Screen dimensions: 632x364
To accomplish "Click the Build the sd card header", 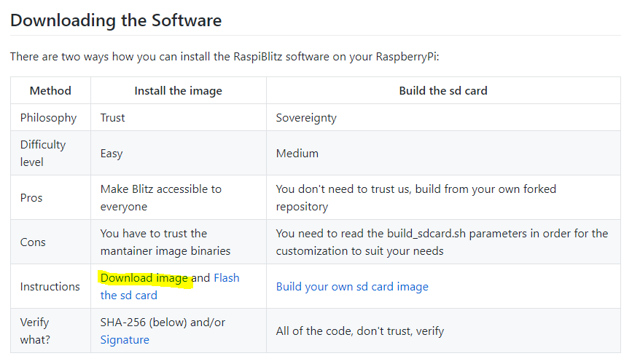I will tap(442, 91).
